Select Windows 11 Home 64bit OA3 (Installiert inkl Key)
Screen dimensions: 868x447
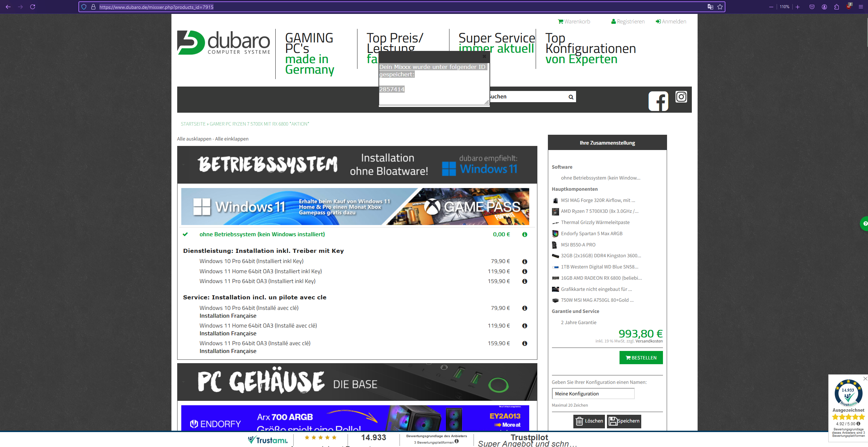[260, 271]
